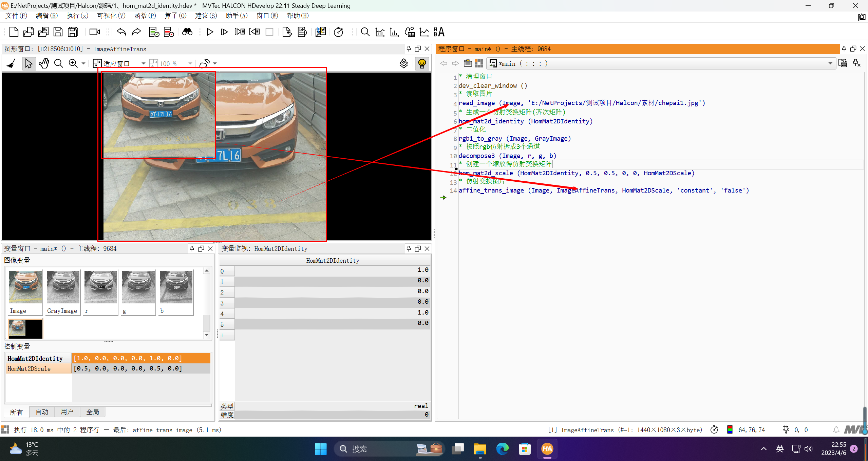Click the undo arrow icon
Image resolution: width=868 pixels, height=461 pixels.
(121, 32)
